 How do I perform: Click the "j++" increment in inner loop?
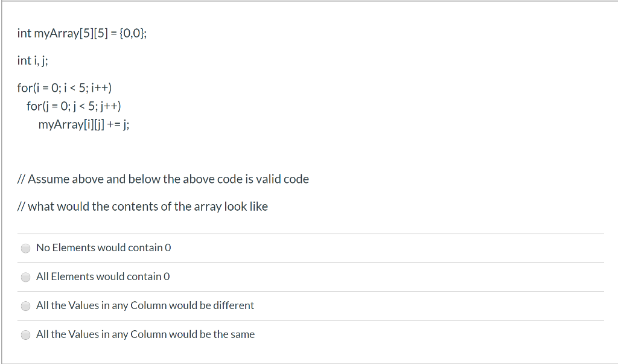coord(109,106)
